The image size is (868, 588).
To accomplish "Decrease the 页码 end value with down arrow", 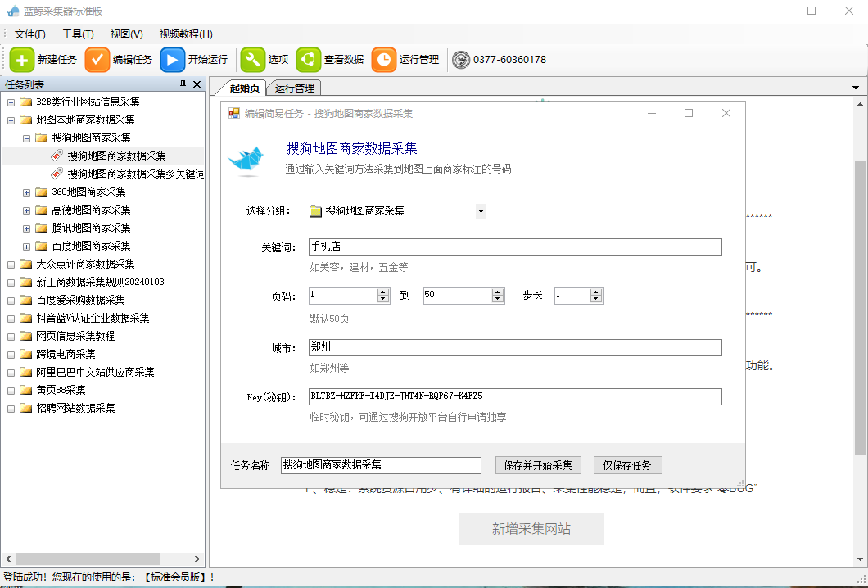I will pyautogui.click(x=498, y=300).
